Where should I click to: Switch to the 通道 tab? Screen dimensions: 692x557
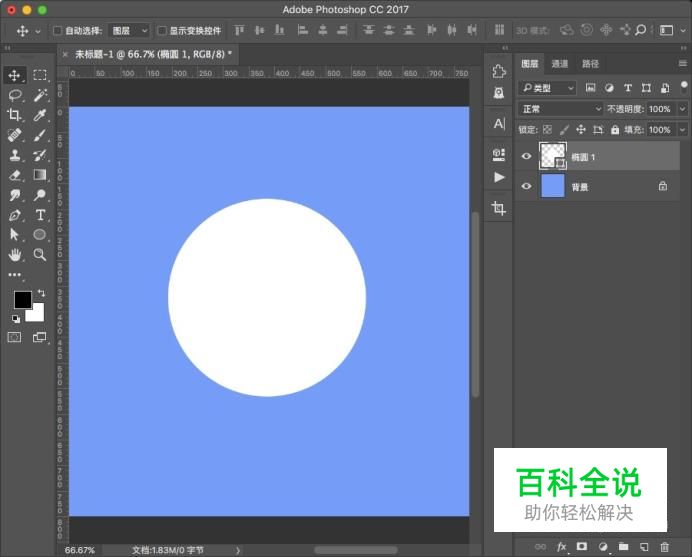point(559,64)
